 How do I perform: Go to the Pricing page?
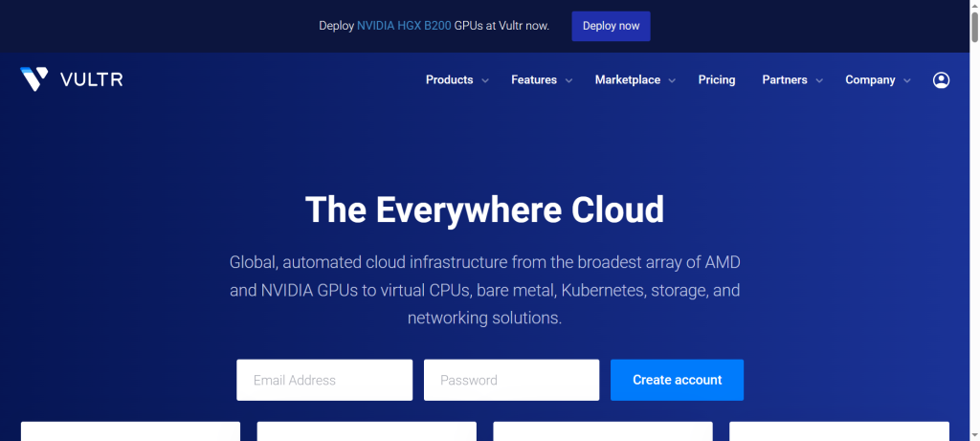pos(717,80)
